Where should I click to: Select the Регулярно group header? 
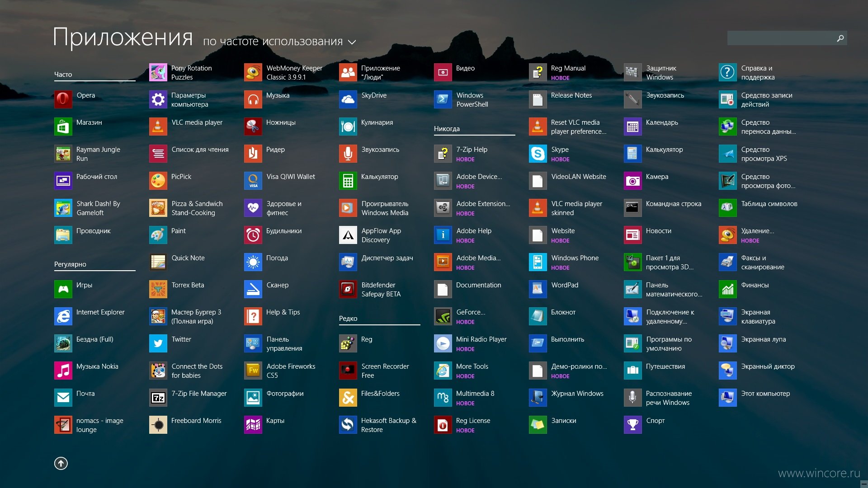point(70,264)
